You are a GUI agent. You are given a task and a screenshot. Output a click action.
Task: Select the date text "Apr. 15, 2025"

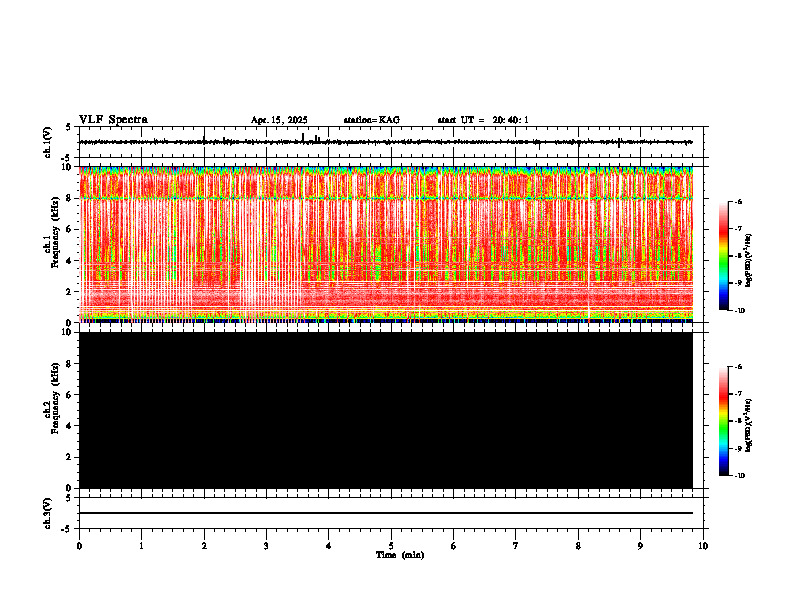pos(279,120)
